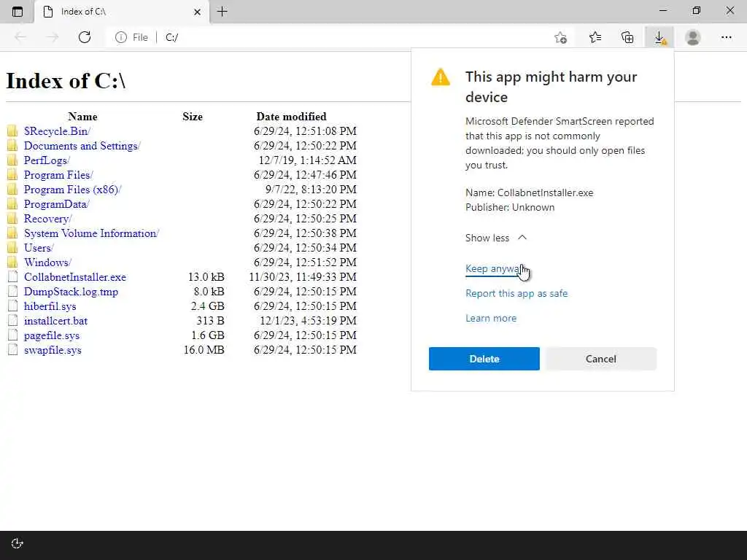The width and height of the screenshot is (747, 560).
Task: Open the Users/ folder link
Action: [x=39, y=248]
